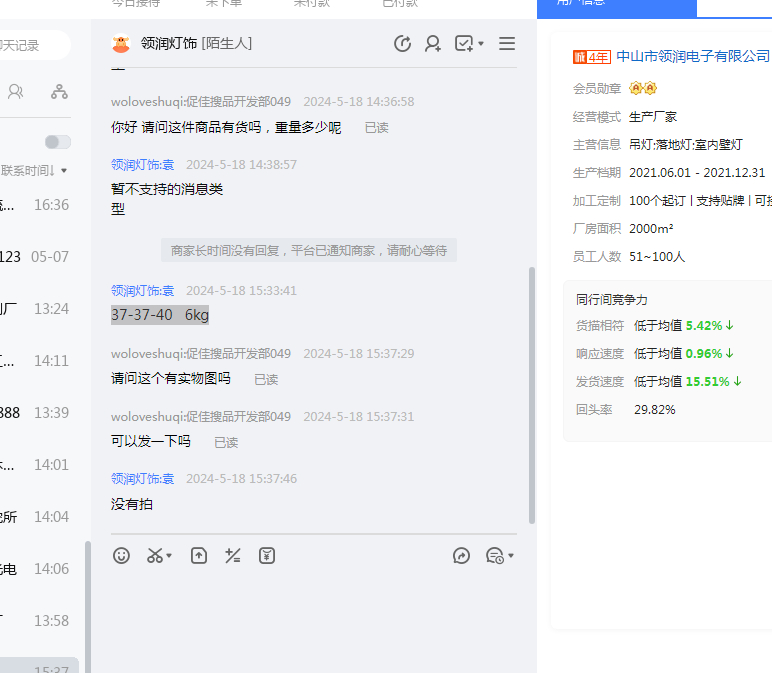
Task: Click the forward message arrow icon
Action: click(x=461, y=555)
